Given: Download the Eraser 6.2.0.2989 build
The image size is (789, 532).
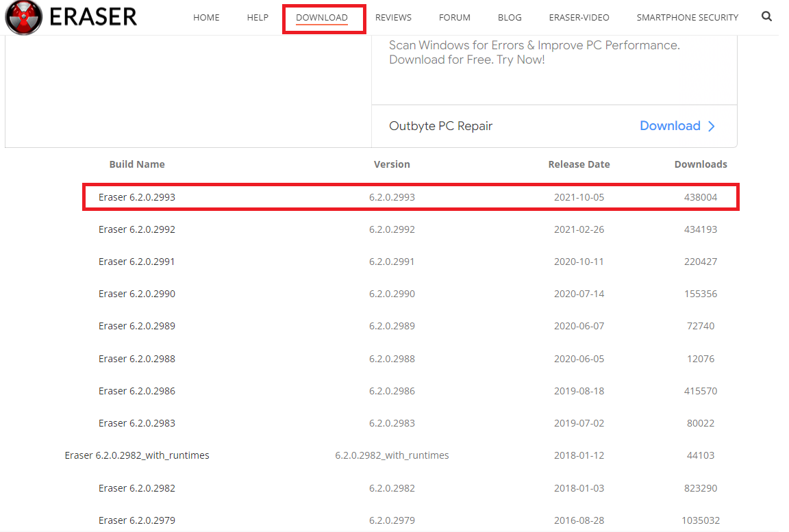Looking at the screenshot, I should [x=137, y=326].
